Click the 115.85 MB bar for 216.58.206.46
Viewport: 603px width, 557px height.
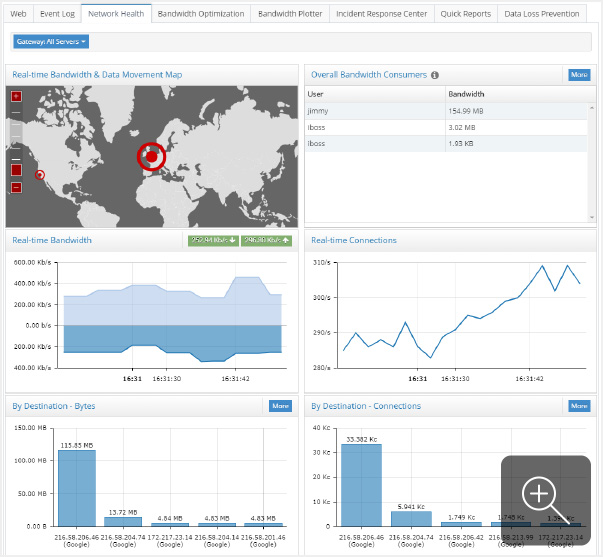(77, 488)
